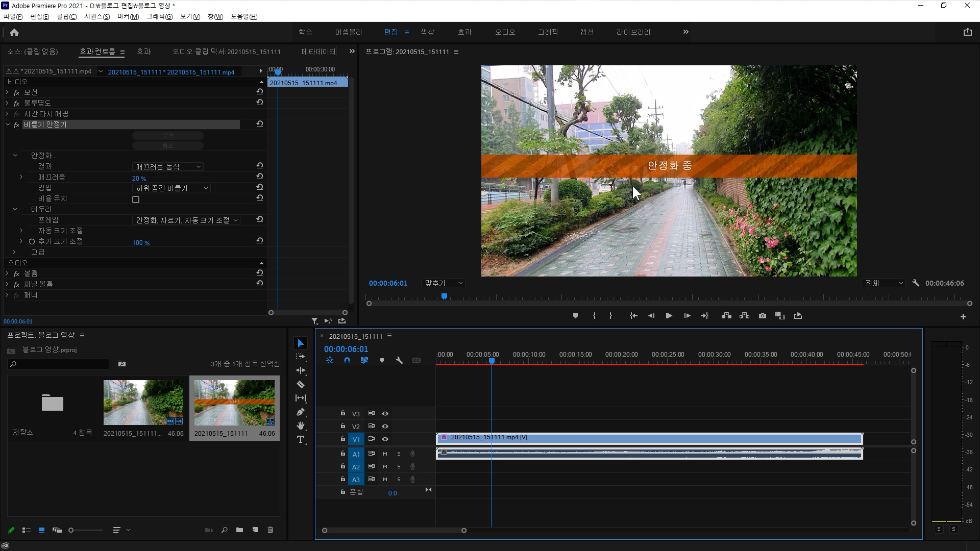
Task: Select the Hand tool
Action: point(301,425)
